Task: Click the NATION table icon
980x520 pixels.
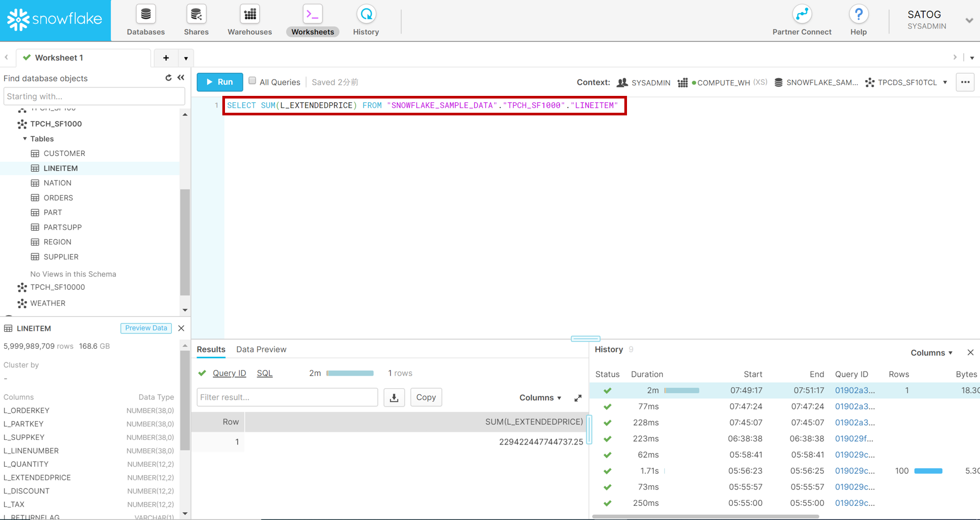Action: tap(35, 183)
